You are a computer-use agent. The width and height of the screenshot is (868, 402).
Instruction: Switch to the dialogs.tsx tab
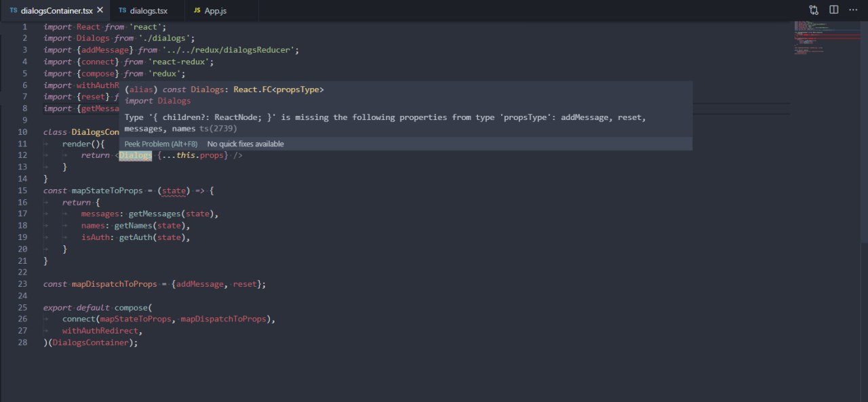click(146, 11)
